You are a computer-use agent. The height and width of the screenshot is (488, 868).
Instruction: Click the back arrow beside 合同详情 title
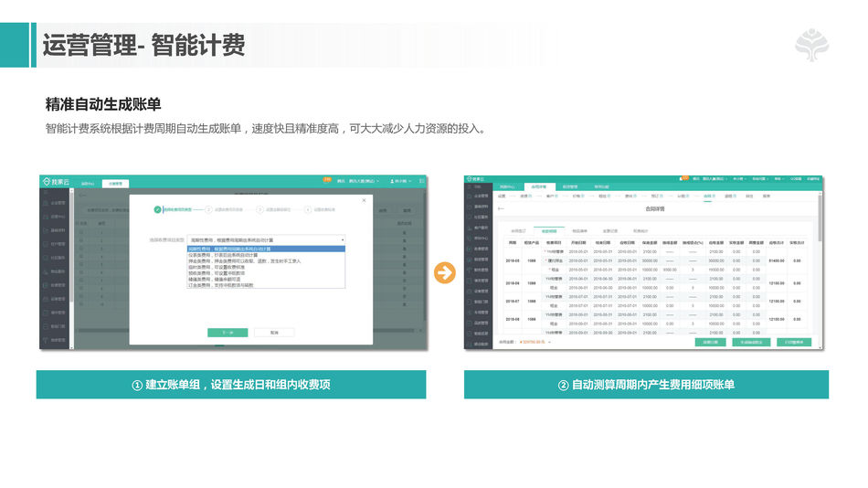pos(501,209)
